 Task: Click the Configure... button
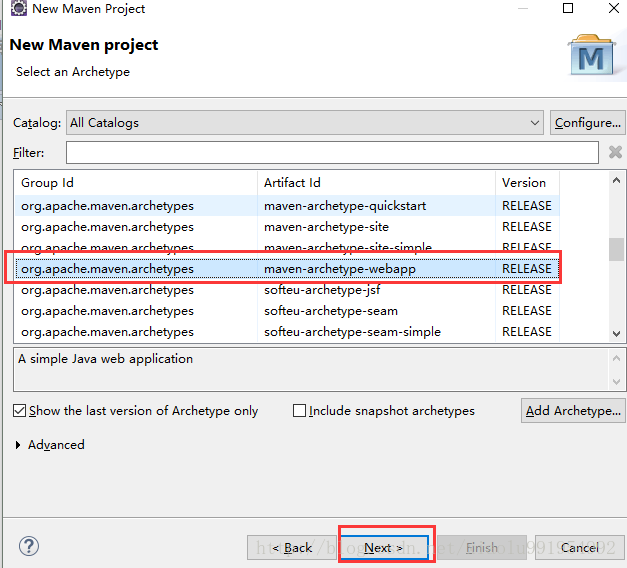587,123
